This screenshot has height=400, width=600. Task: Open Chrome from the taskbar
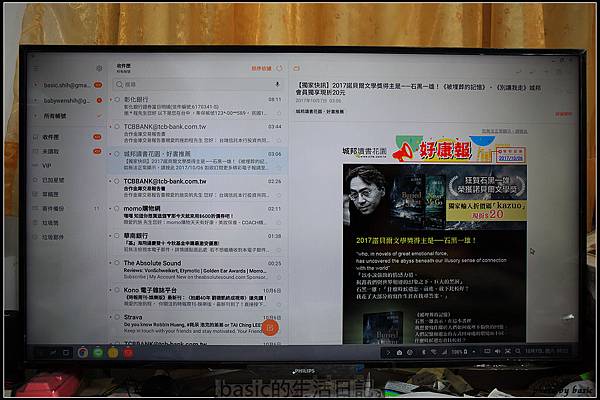83,353
